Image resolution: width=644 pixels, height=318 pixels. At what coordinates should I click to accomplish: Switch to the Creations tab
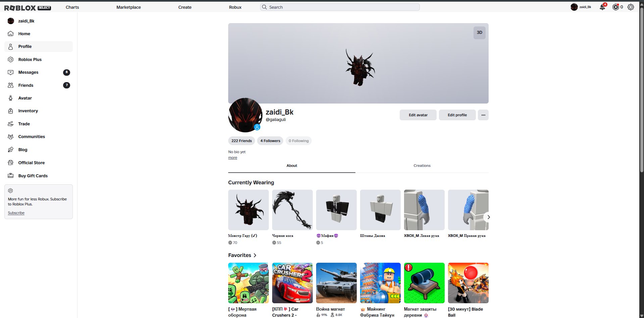pyautogui.click(x=422, y=166)
